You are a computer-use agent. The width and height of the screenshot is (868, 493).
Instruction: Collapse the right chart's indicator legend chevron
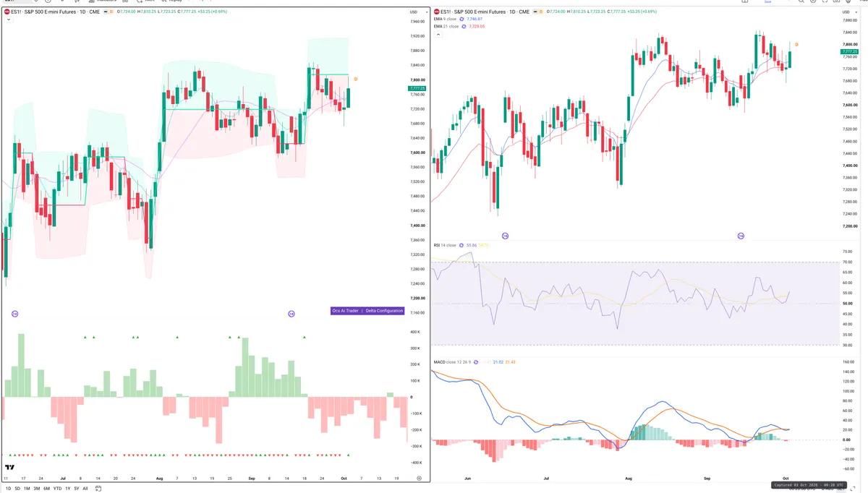click(x=438, y=34)
